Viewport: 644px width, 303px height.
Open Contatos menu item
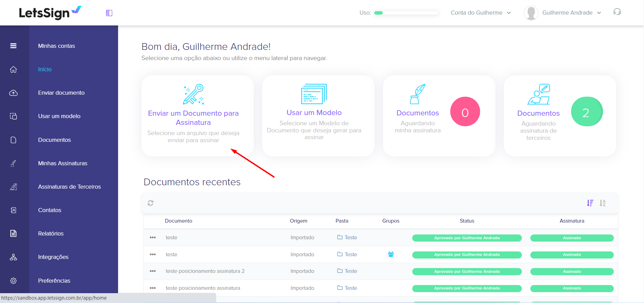(x=50, y=210)
